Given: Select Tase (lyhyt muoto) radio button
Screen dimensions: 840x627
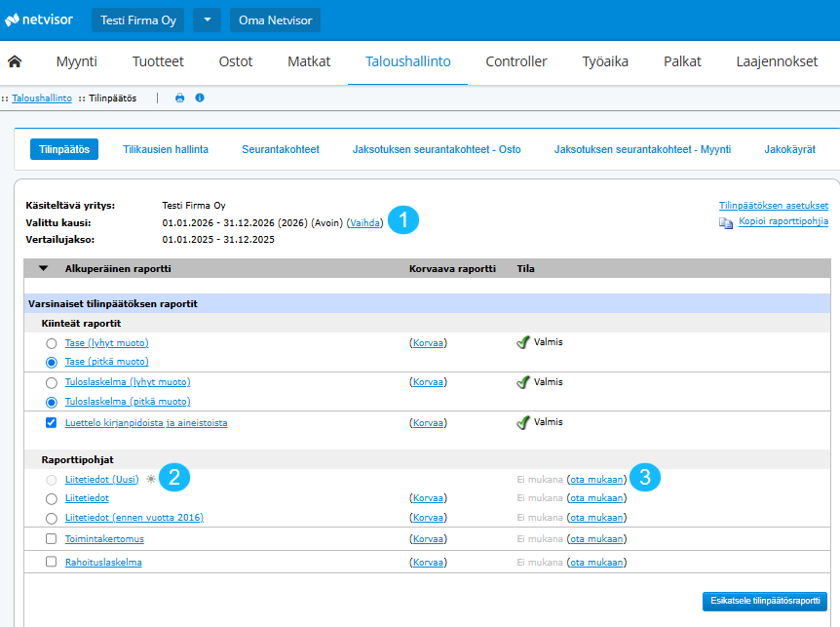Looking at the screenshot, I should tap(52, 343).
